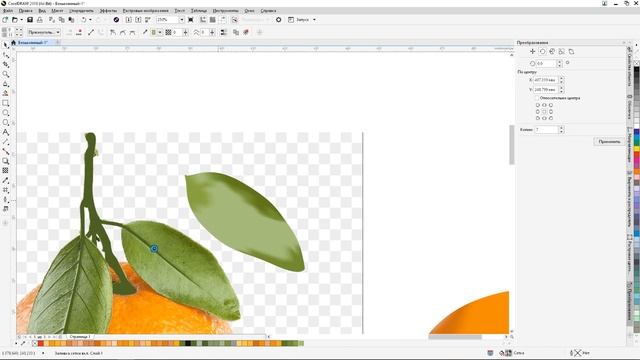Select the Rectangle tool
Viewport: 640px width, 360px height.
point(5,103)
